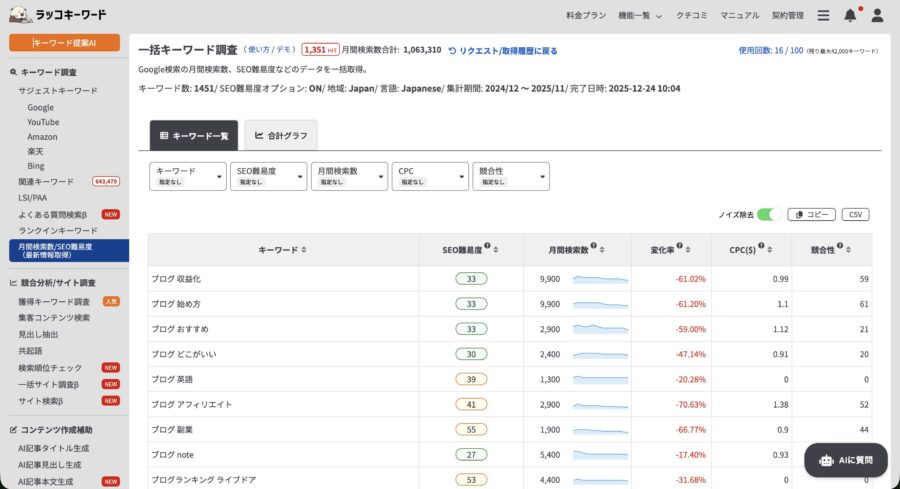
Task: Open 料金プラン in the top menu
Action: coord(586,15)
